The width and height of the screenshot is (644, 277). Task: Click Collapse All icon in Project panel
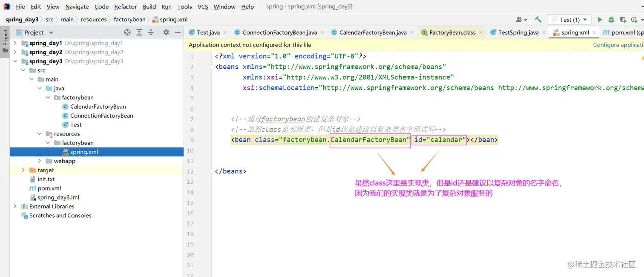click(151, 32)
